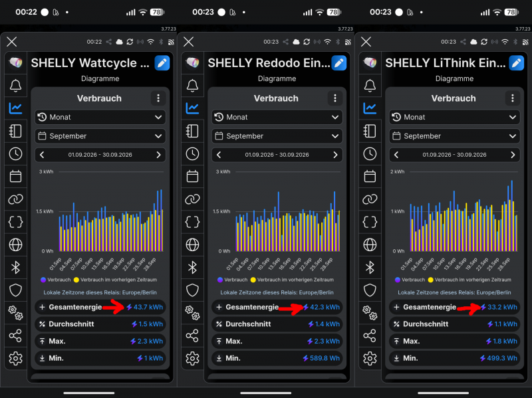Toggle 'Verbrauch im vorherigen Zeitraum' in Wattcycle chart
The image size is (532, 398).
point(115,280)
